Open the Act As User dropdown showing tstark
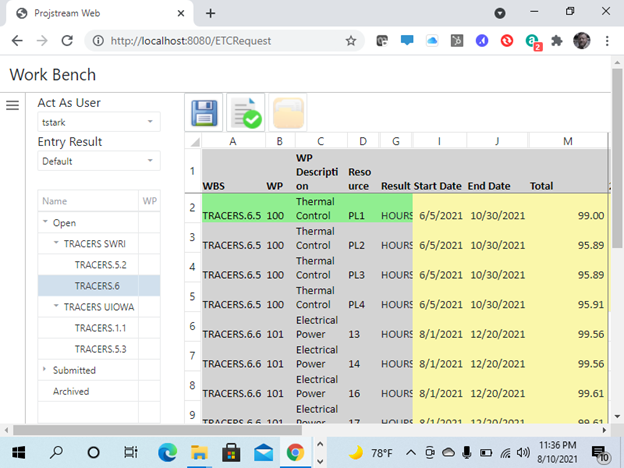Screen dimensions: 624x468 [99, 122]
